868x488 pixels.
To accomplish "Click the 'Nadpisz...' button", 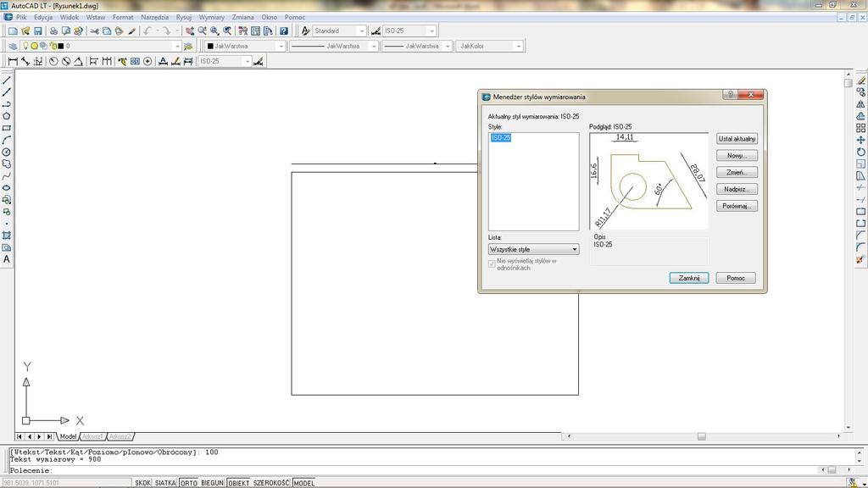I will (x=737, y=189).
